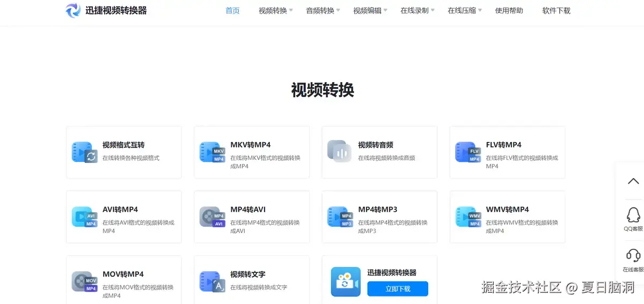Click the FLV转MP4 card icon
The height and width of the screenshot is (304, 644).
point(468,152)
